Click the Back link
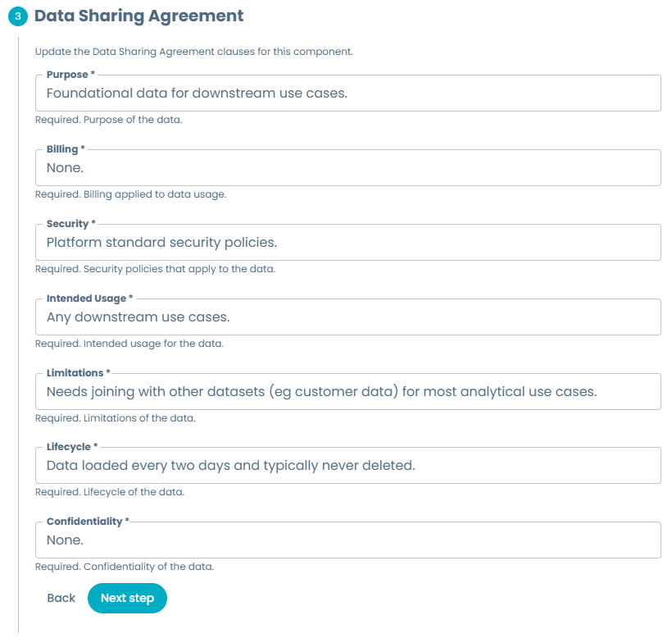This screenshot has height=638, width=672. (x=61, y=598)
